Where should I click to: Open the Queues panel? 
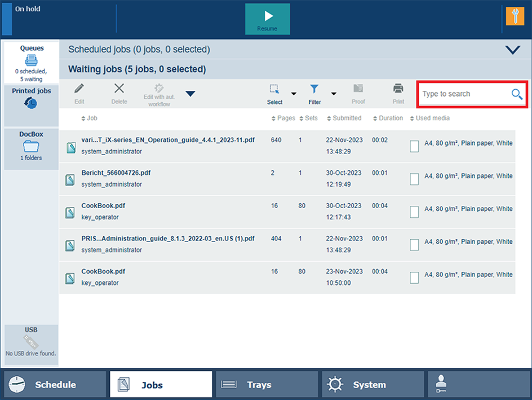tap(32, 63)
